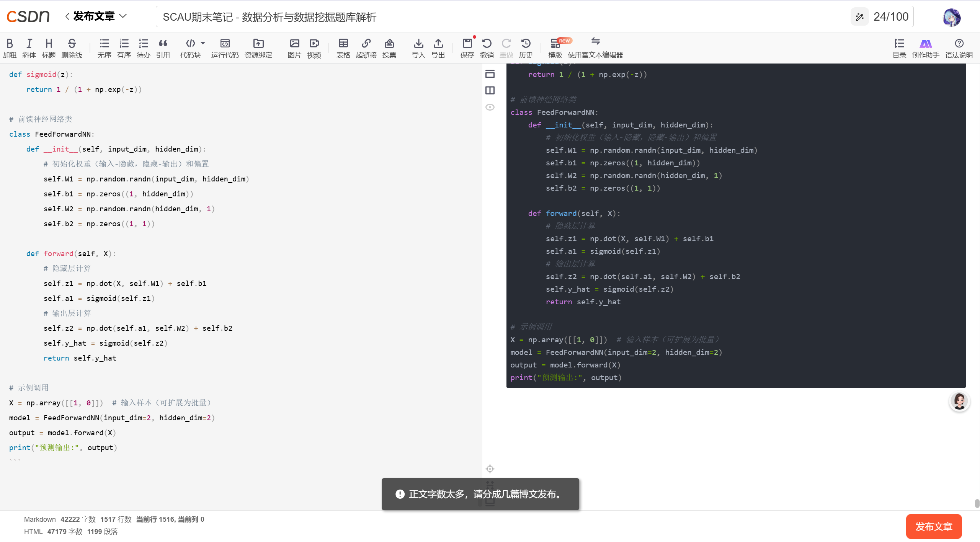Add a poll with 投票 icon
980x542 pixels.
389,48
